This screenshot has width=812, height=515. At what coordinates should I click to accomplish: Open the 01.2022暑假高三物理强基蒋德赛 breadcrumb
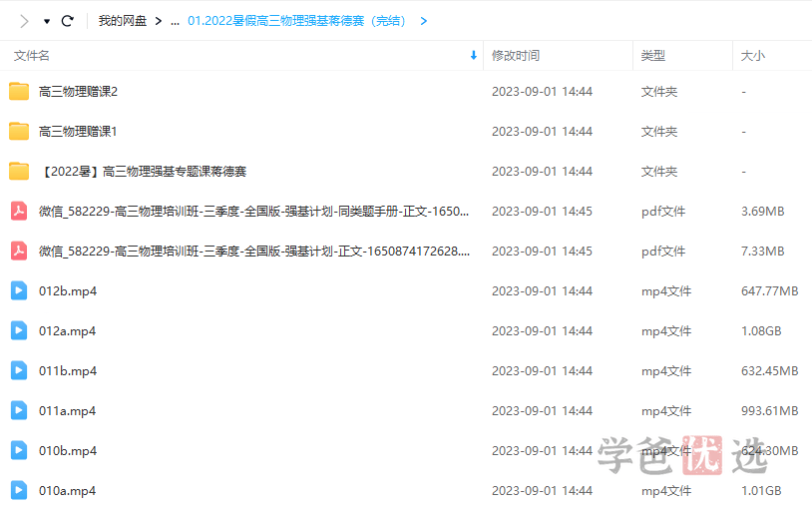click(x=296, y=21)
